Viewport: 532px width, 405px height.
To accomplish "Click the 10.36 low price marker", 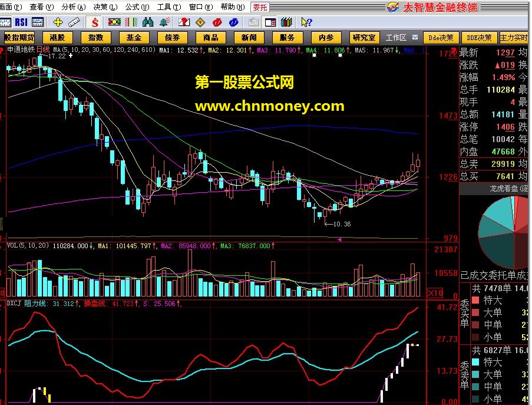I will pyautogui.click(x=342, y=224).
